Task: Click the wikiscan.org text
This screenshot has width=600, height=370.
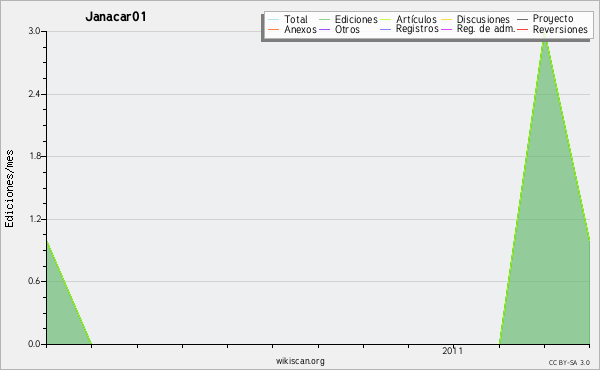Action: [x=300, y=361]
